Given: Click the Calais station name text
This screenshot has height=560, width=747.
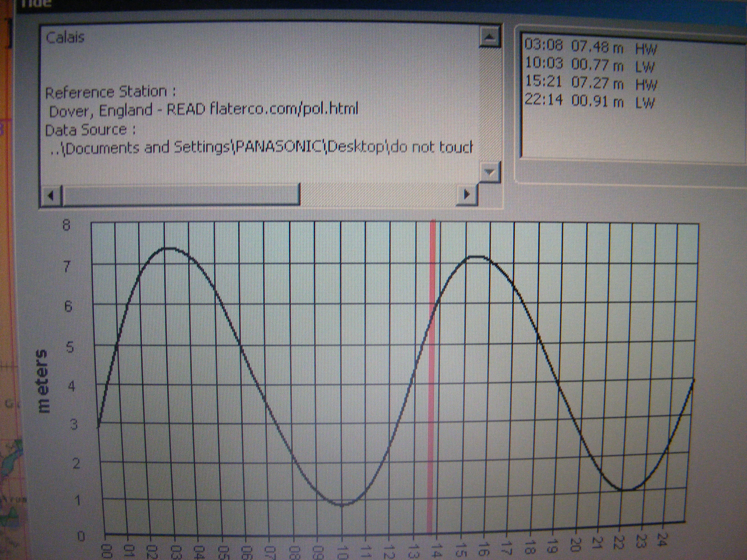Looking at the screenshot, I should pos(65,37).
